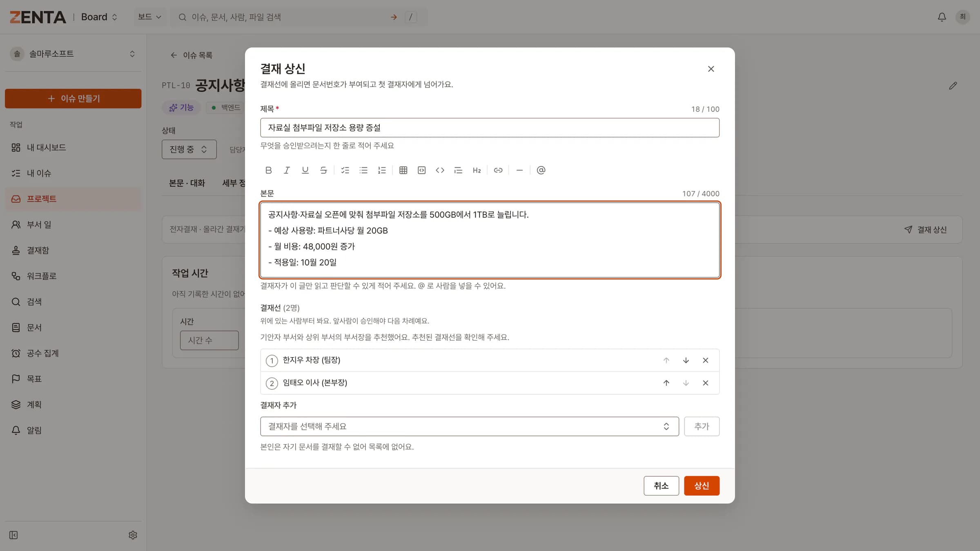Screen dimensions: 980x551
Task: Insert a horizontal rule
Action: coord(519,170)
